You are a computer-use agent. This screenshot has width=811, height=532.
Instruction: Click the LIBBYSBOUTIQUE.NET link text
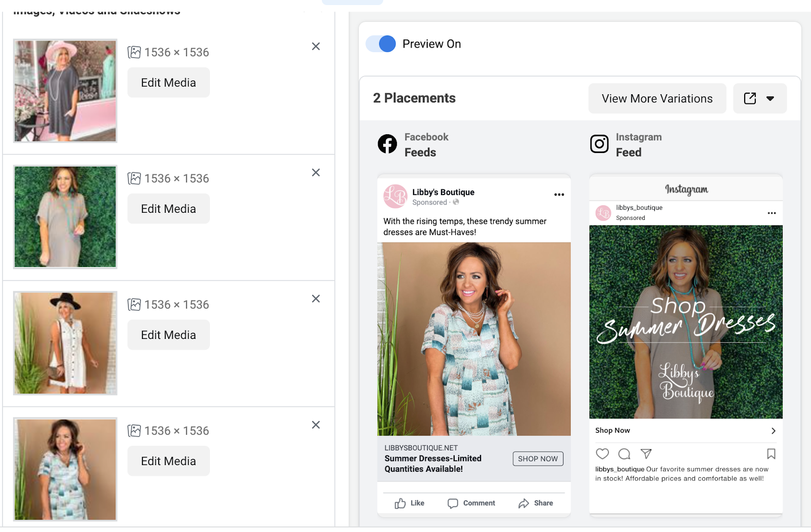click(421, 448)
